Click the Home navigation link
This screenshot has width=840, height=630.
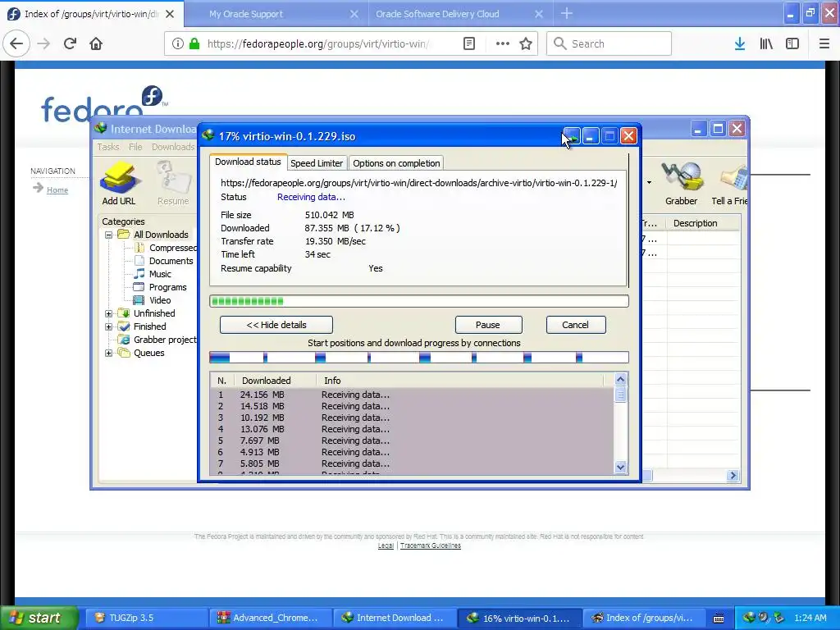click(x=57, y=190)
